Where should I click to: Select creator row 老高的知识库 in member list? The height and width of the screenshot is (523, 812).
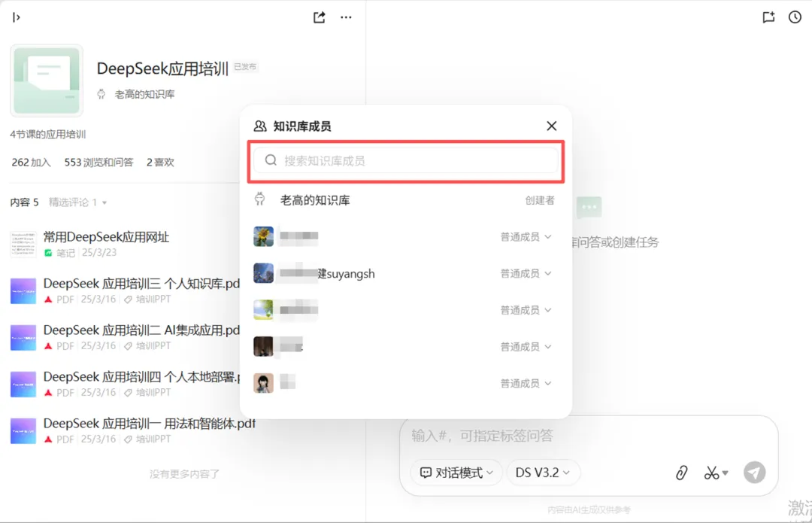[x=406, y=200]
